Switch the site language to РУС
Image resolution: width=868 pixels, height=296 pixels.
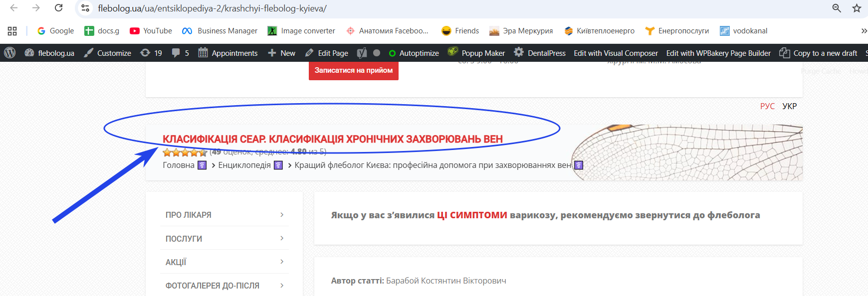click(x=767, y=106)
